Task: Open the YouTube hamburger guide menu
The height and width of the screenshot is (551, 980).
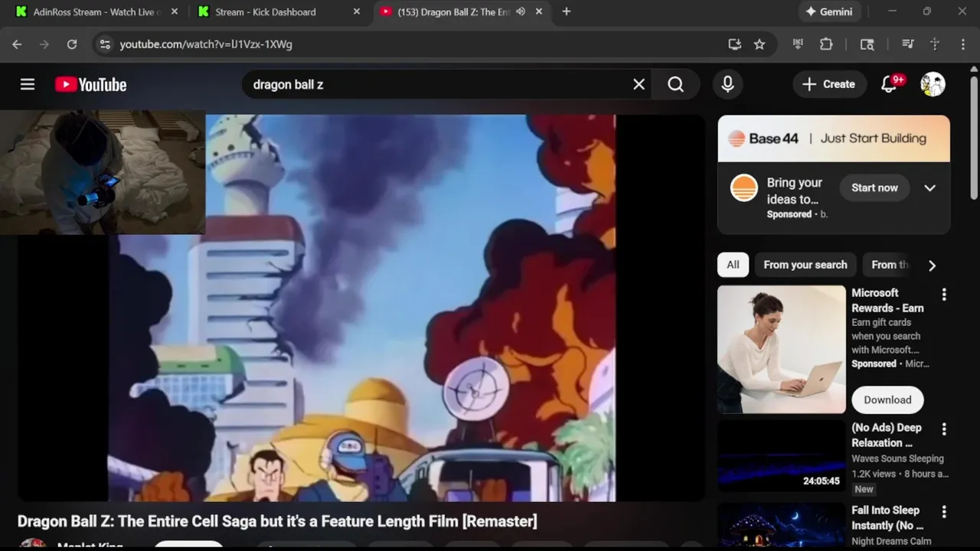Action: click(x=28, y=84)
